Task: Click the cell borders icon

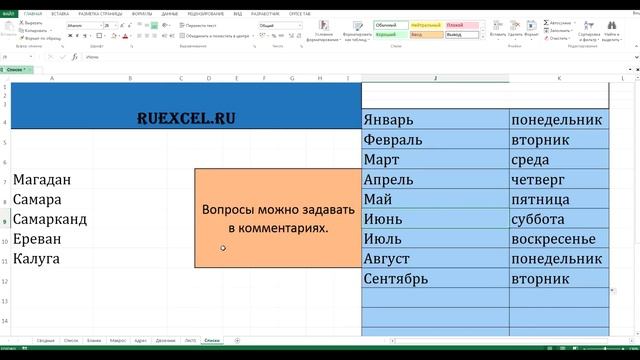Action: (99, 36)
